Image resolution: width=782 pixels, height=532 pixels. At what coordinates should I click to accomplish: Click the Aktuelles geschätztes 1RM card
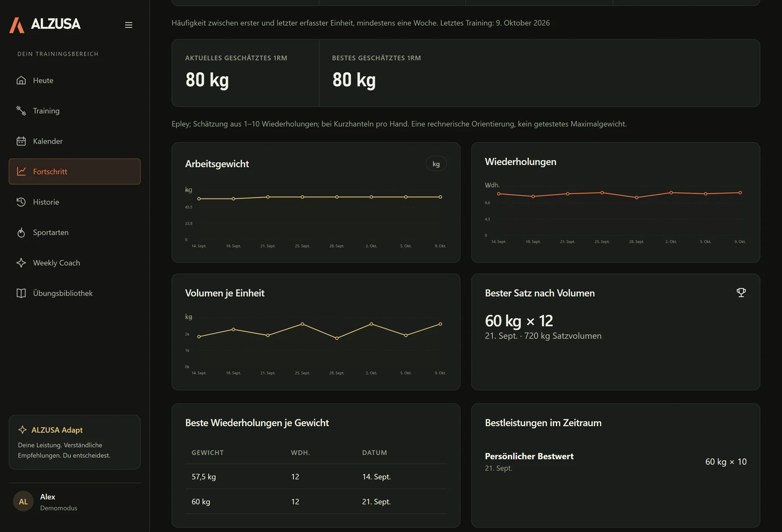pos(245,73)
